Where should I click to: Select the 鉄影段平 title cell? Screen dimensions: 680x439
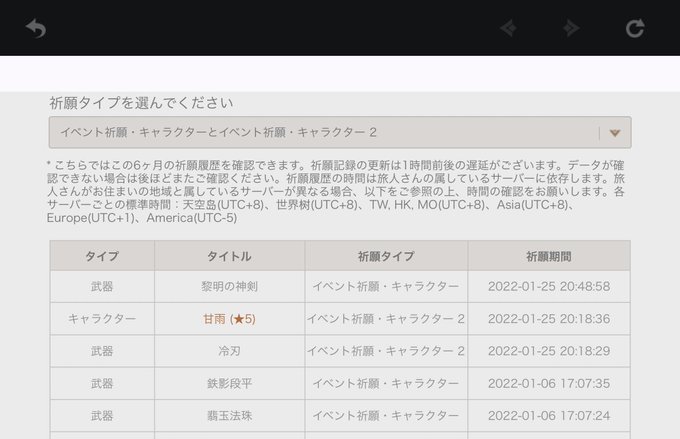click(229, 383)
